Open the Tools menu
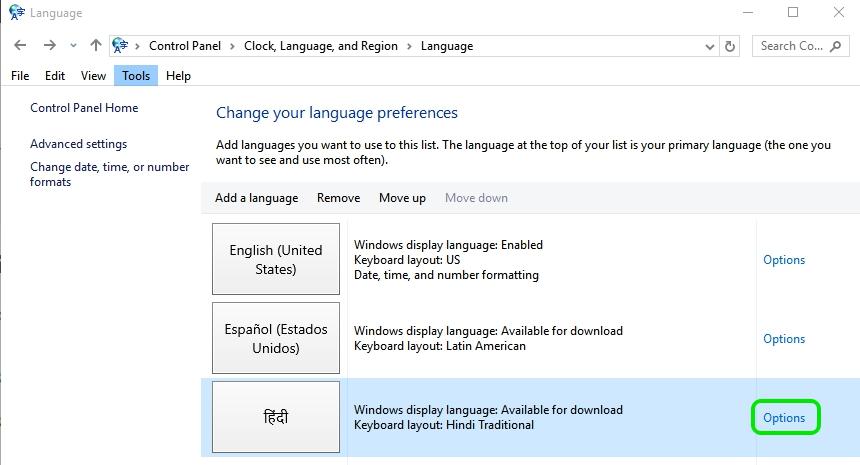 coord(136,76)
